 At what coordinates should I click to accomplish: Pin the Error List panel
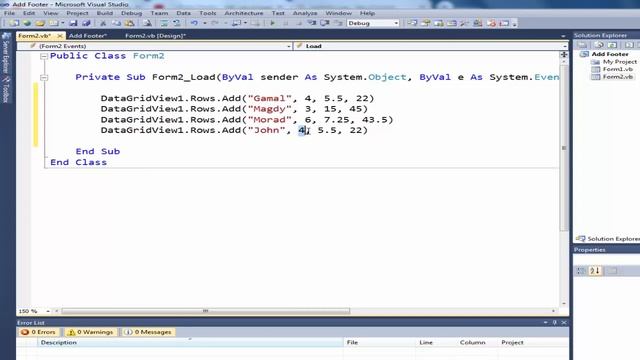coord(554,322)
